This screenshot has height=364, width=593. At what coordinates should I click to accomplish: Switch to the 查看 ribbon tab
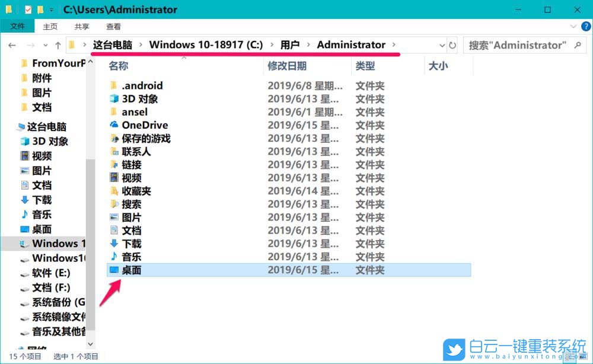click(115, 26)
